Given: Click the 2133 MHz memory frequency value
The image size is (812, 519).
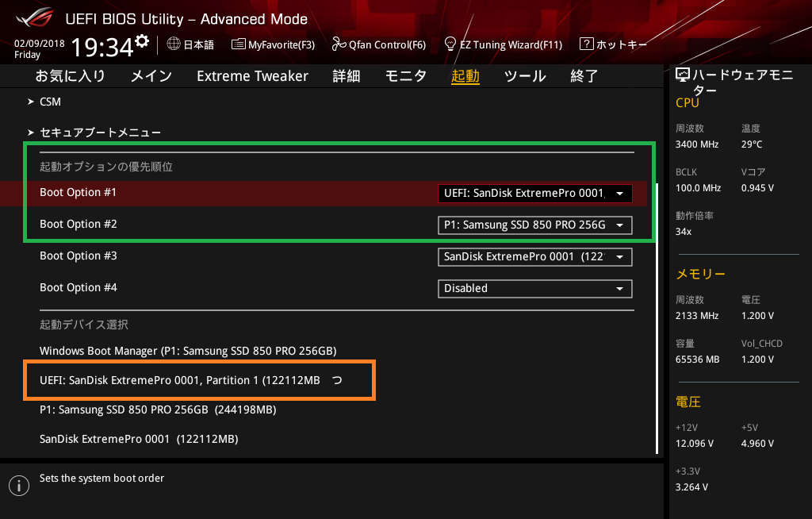Looking at the screenshot, I should [x=697, y=315].
